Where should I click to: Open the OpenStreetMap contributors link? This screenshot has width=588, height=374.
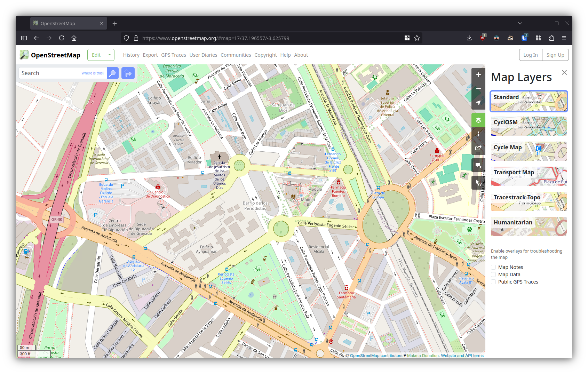376,356
